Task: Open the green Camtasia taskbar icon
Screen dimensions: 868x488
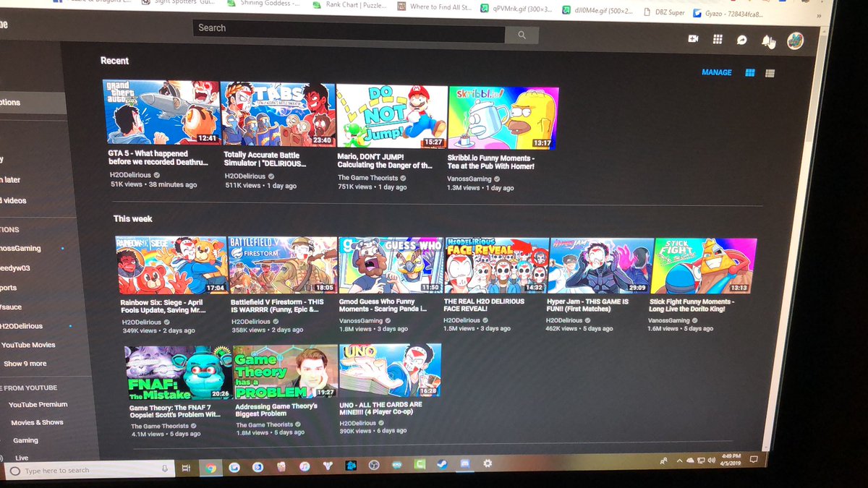Action: [x=420, y=465]
